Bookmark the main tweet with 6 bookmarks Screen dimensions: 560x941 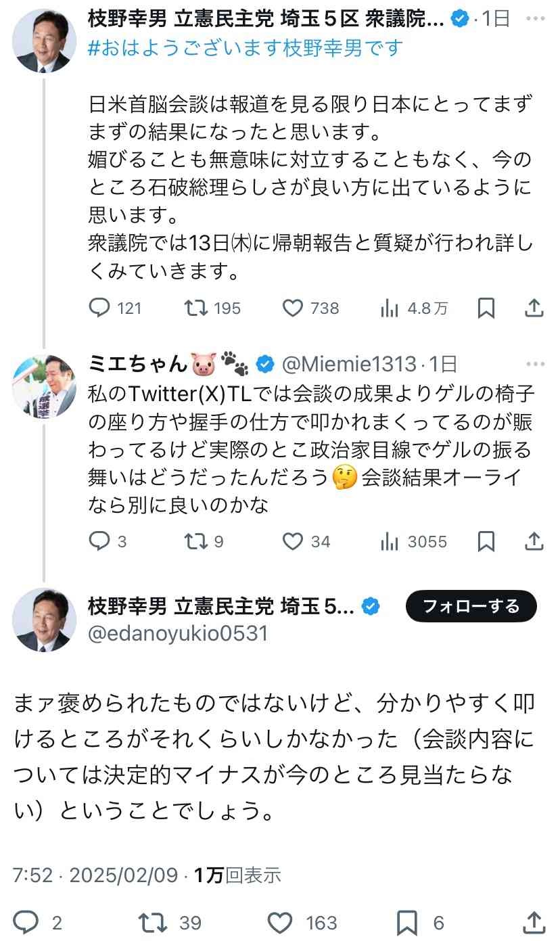coord(407,922)
